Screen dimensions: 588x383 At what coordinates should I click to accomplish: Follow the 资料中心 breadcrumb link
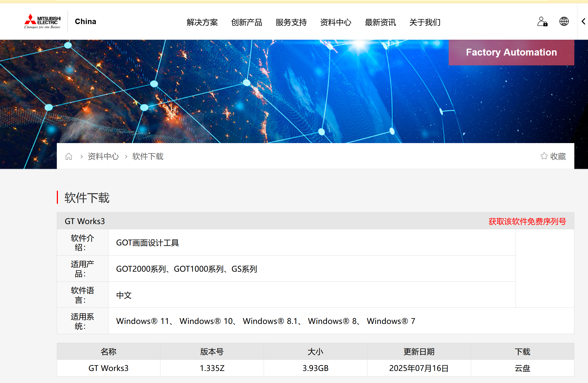[x=103, y=156]
